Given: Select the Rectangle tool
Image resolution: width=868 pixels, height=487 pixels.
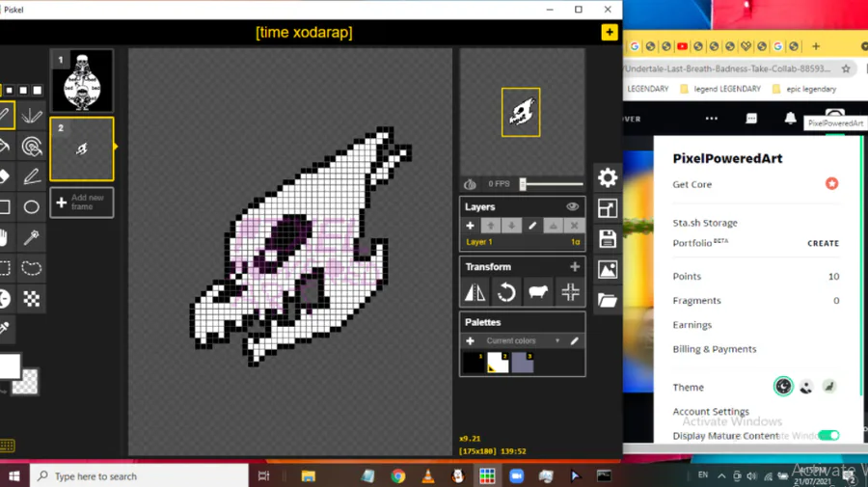Looking at the screenshot, I should [5, 207].
